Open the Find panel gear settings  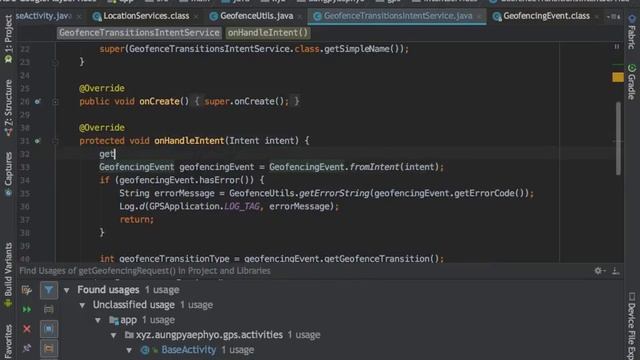[x=598, y=271]
